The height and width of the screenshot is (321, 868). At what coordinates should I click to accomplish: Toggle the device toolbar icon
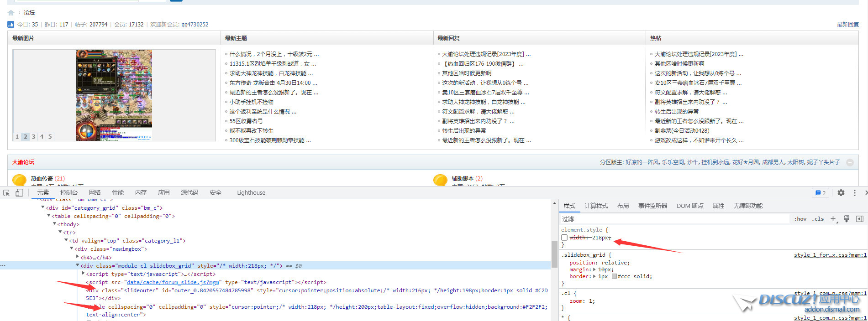pyautogui.click(x=19, y=193)
